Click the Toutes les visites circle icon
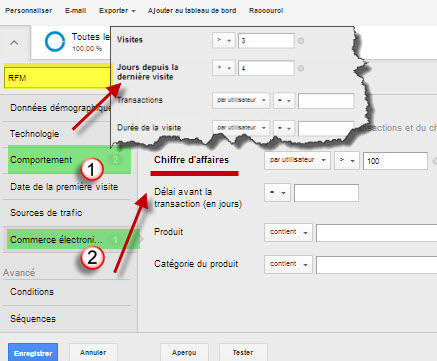This screenshot has height=361, width=437. coord(55,42)
